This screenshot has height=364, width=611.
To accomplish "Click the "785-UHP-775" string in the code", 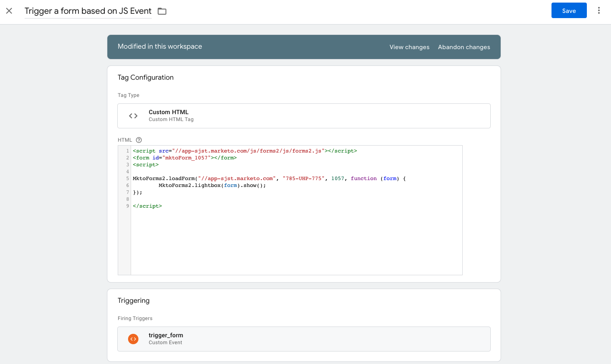I will pyautogui.click(x=304, y=178).
